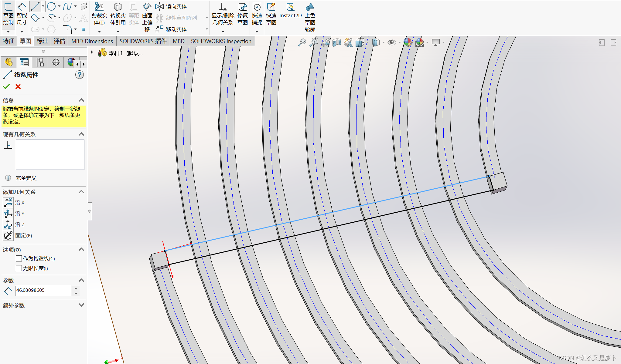Switch to the MBD Dimensions tab

click(92, 41)
